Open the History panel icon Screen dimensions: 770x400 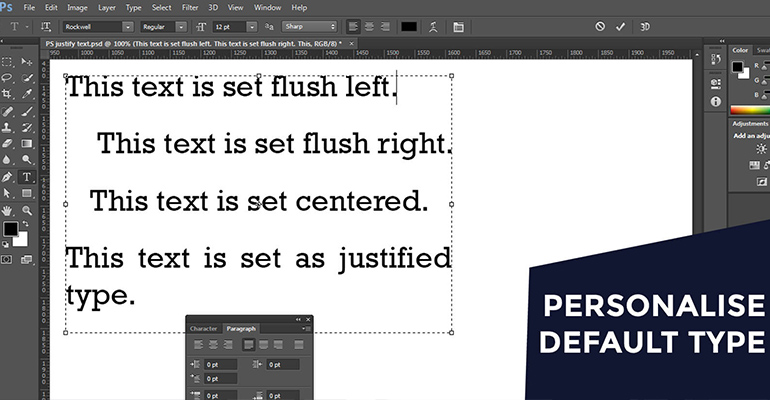[715, 59]
